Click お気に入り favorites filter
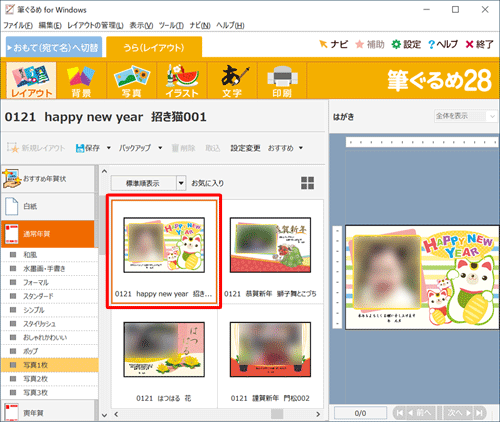 [208, 183]
